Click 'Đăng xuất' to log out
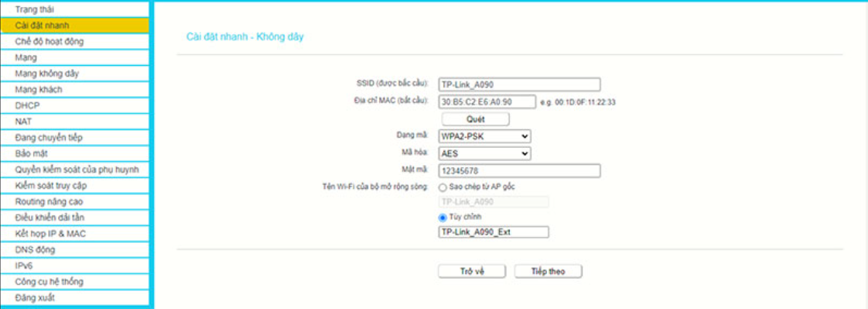Image resolution: width=868 pixels, height=309 pixels. pos(75,298)
